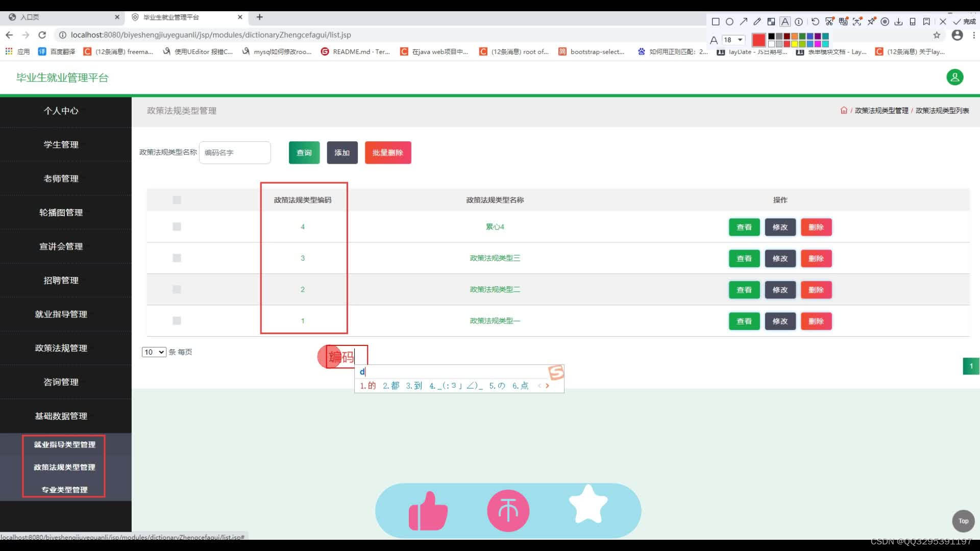Select the pencil drawing tool
Viewport: 980px width, 551px height.
tap(757, 22)
